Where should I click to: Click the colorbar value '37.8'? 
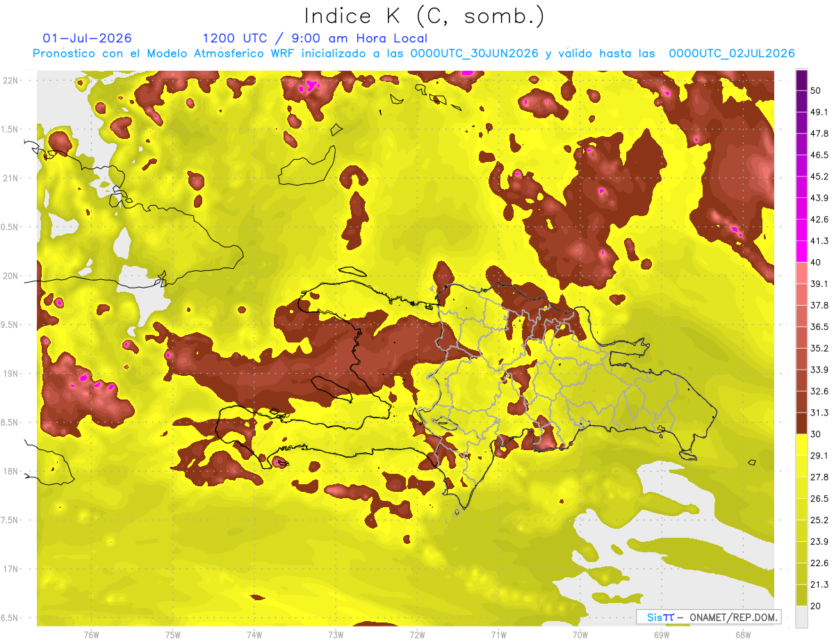(819, 305)
